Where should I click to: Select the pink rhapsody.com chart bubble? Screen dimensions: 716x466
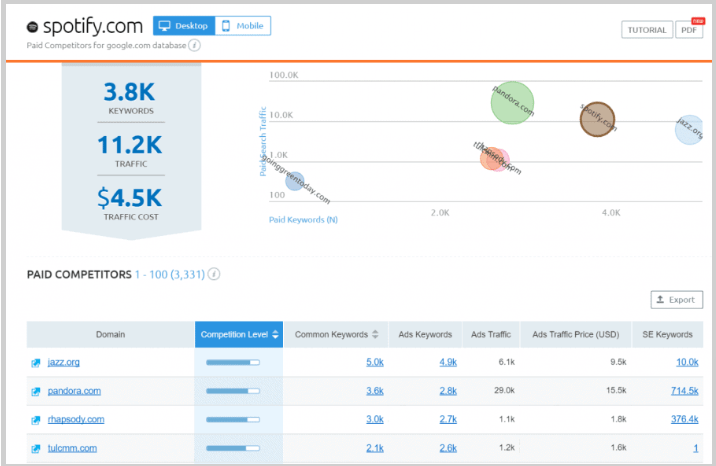(501, 160)
